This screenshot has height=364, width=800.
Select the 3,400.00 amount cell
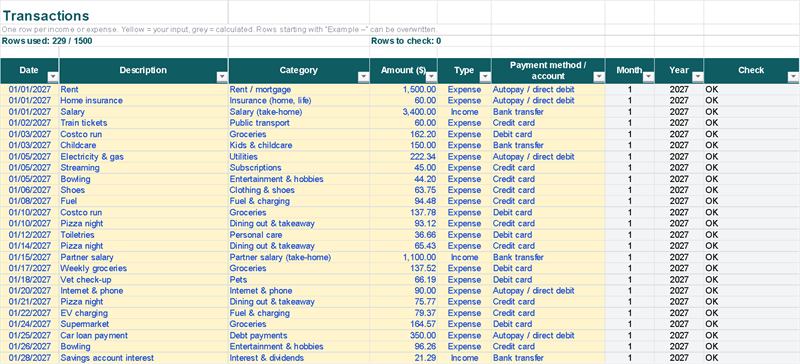click(x=404, y=112)
